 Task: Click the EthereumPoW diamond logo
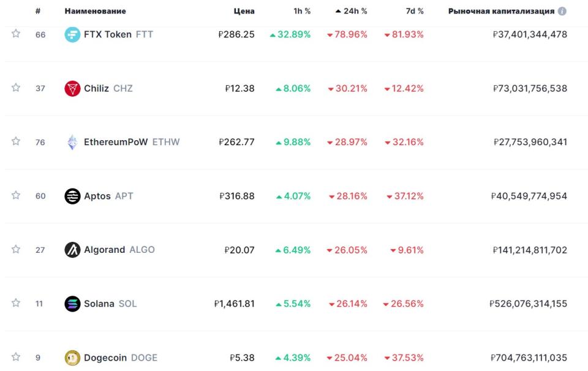72,143
